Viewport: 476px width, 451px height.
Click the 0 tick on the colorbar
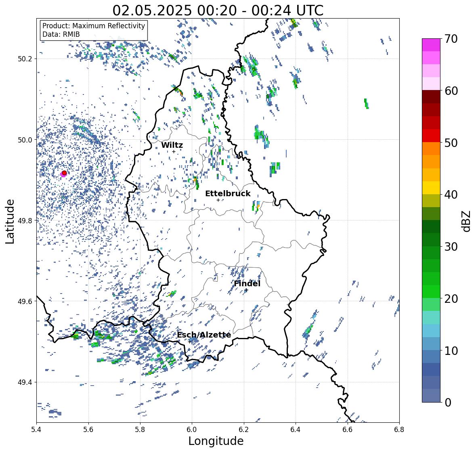448,403
